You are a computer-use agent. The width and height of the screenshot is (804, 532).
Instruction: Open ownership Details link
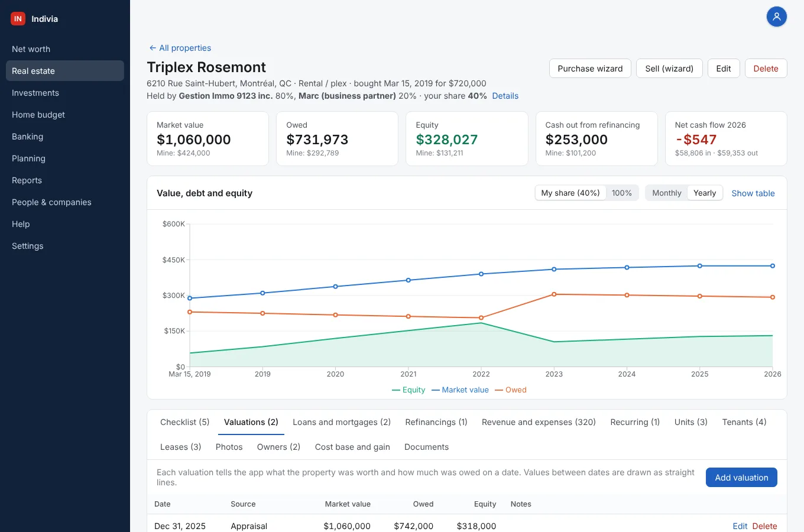click(x=505, y=96)
